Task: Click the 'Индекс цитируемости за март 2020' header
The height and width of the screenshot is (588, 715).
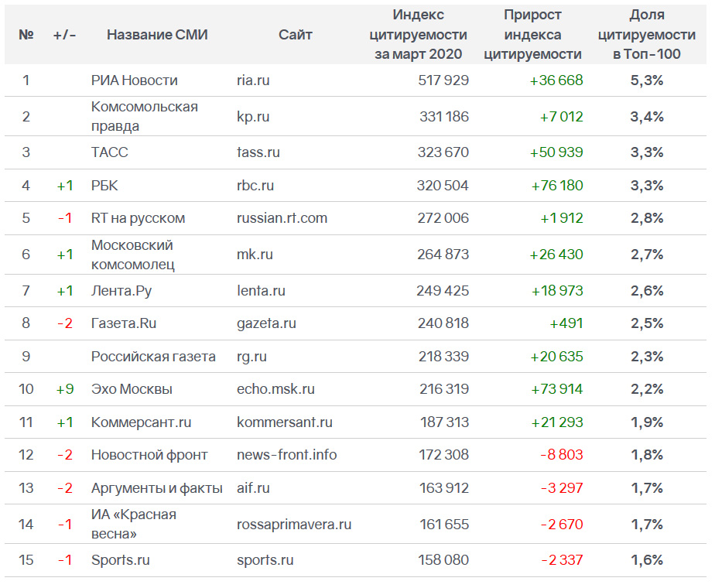Action: coord(418,35)
